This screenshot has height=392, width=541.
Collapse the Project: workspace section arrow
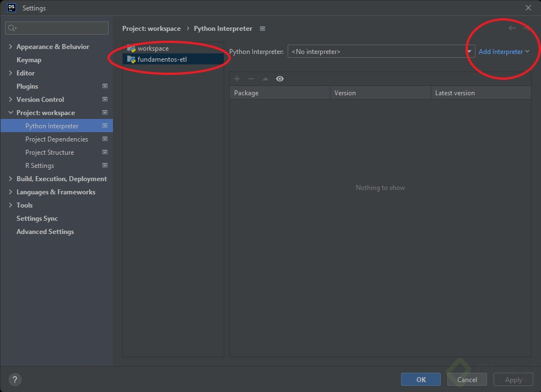[10, 112]
